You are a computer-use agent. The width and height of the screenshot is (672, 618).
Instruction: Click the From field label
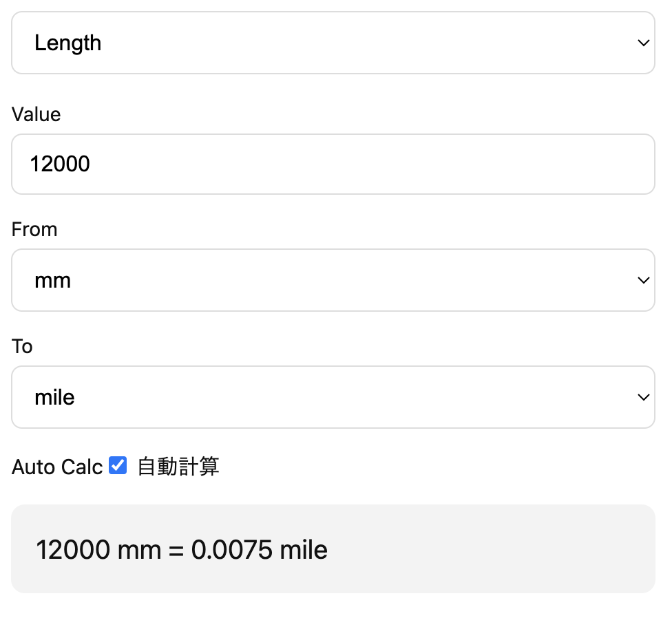[x=34, y=229]
